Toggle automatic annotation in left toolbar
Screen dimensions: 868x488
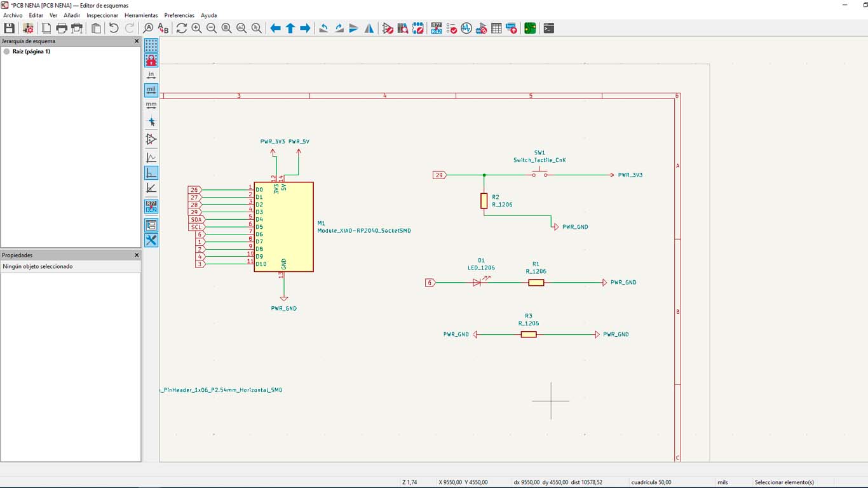(x=151, y=207)
